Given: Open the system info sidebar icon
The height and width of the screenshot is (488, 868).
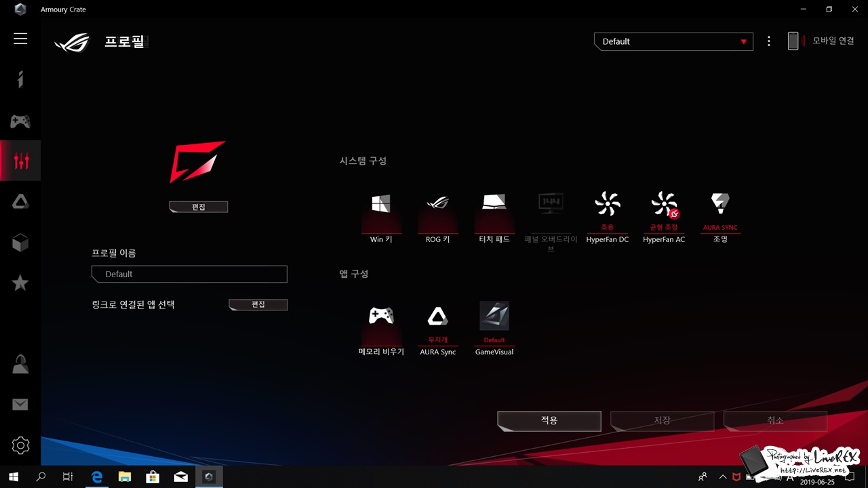Looking at the screenshot, I should click(20, 80).
